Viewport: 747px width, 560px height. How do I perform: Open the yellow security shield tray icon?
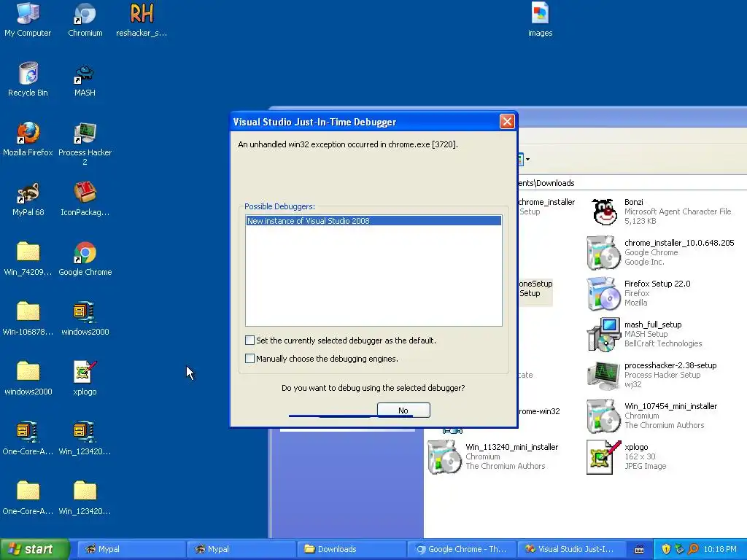[x=666, y=549]
